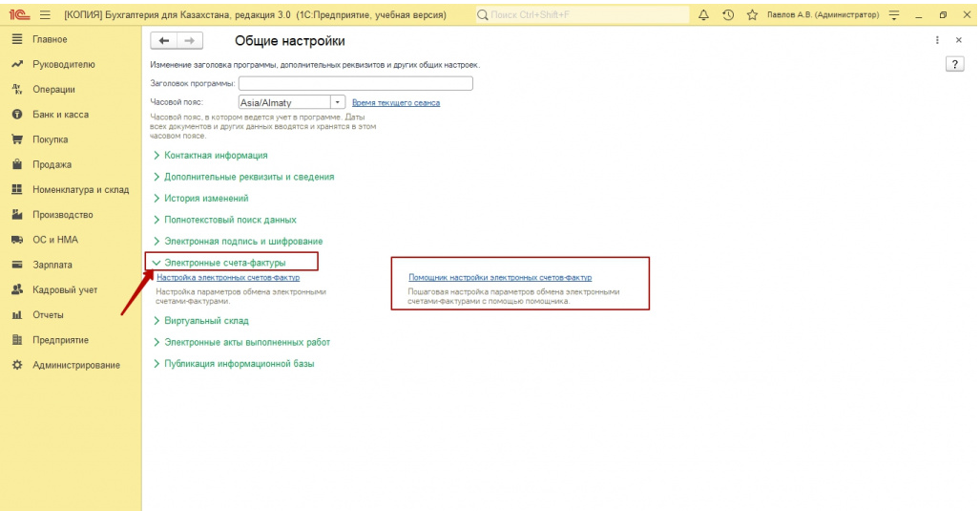Open favorites star icon
The height and width of the screenshot is (511, 980).
tap(752, 15)
